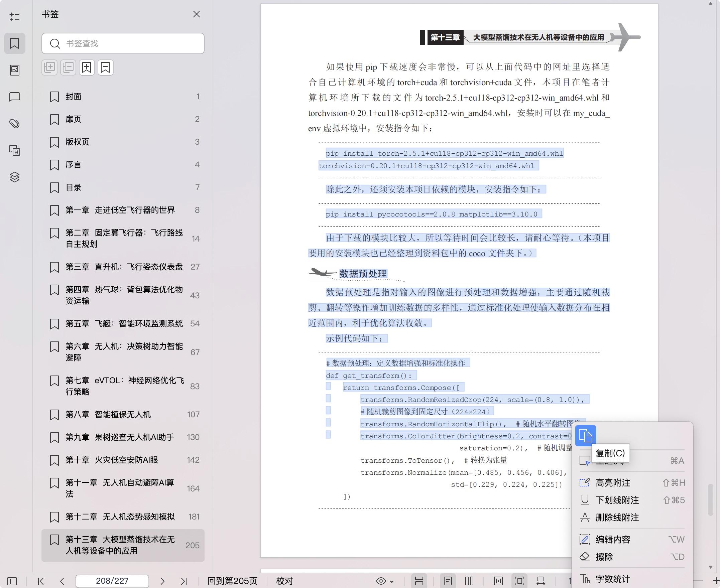The width and height of the screenshot is (720, 588).
Task: Click the fit width icon
Action: [x=541, y=581]
